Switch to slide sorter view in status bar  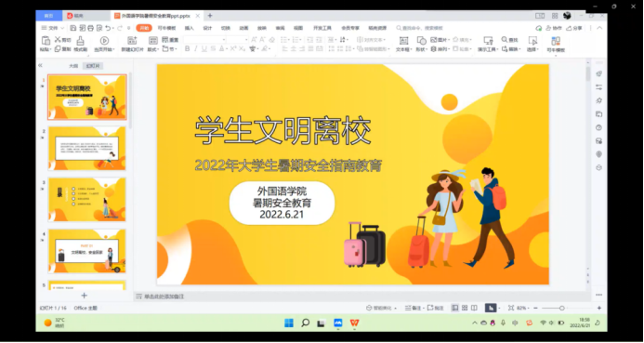coord(465,308)
